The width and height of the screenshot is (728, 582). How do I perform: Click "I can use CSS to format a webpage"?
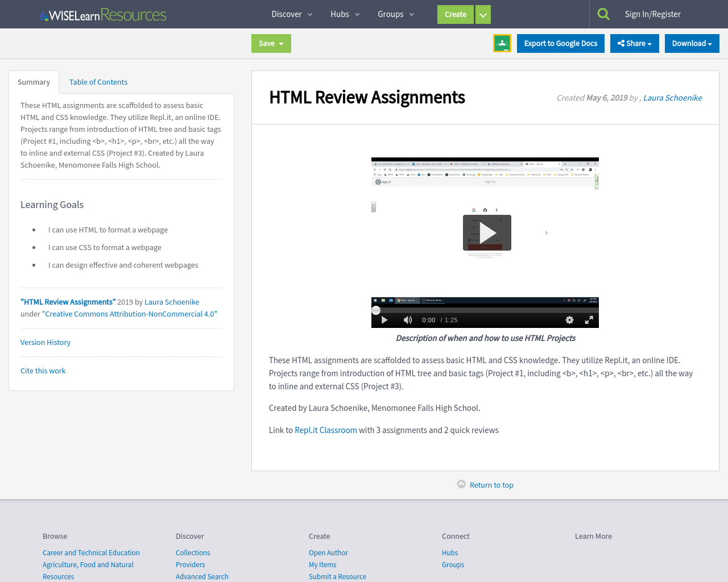pos(105,247)
